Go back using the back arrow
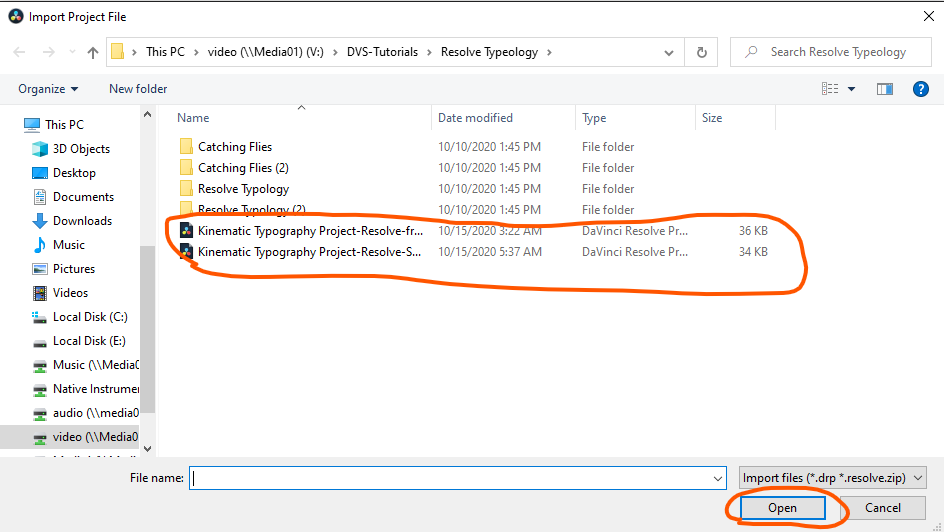944x532 pixels. click(x=19, y=52)
